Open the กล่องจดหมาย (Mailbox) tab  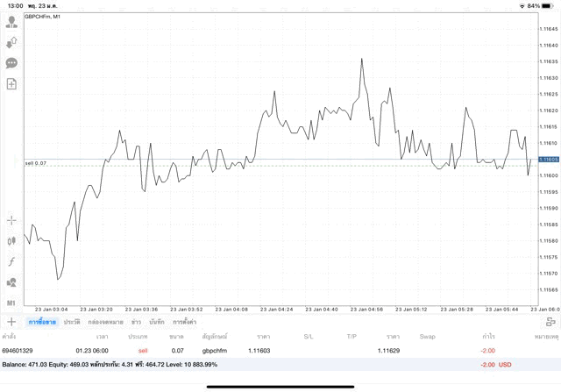click(x=104, y=323)
